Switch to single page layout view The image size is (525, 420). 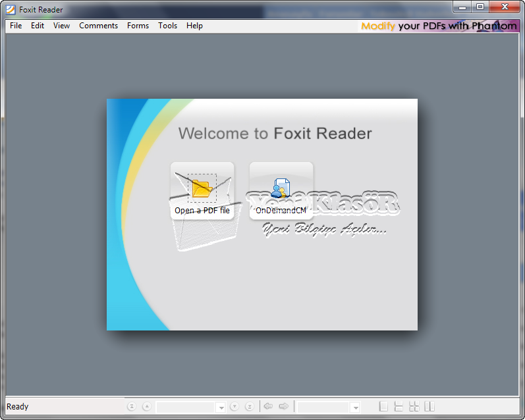(x=383, y=407)
